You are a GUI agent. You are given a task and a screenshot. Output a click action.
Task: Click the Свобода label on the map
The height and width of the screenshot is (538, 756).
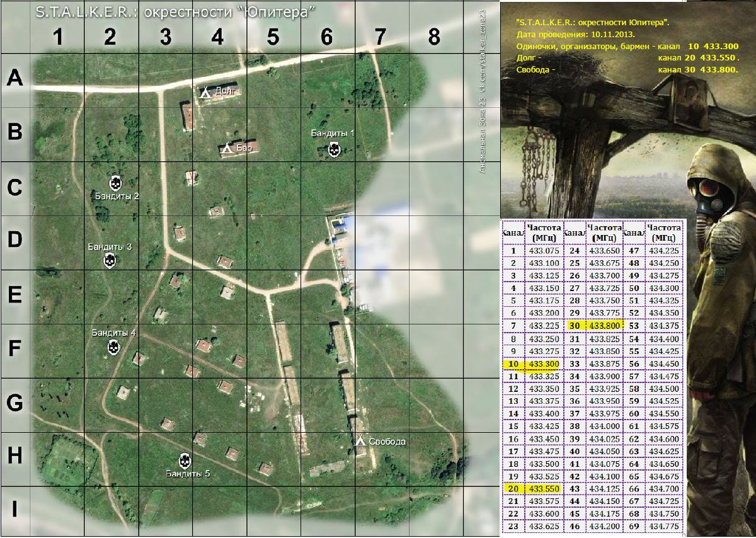pyautogui.click(x=387, y=442)
